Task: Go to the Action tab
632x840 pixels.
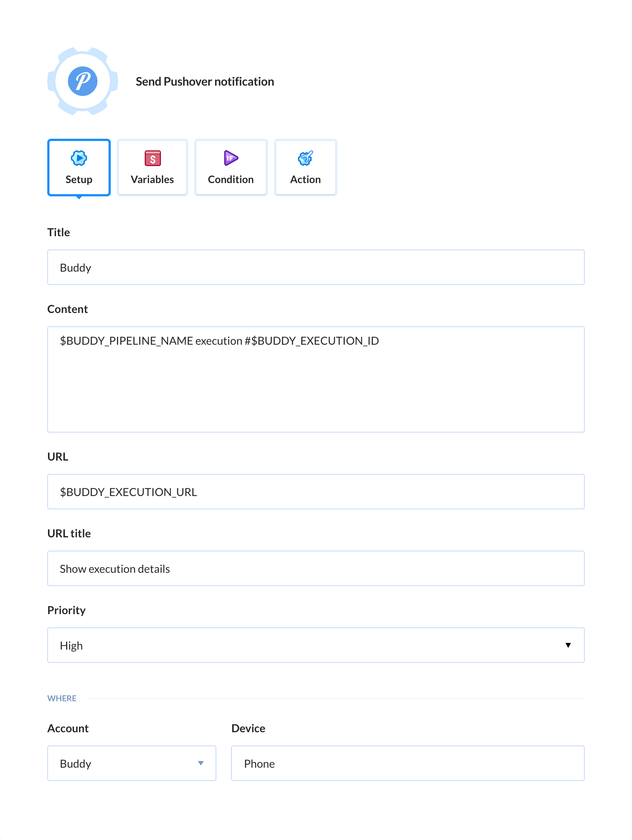Action: click(305, 168)
